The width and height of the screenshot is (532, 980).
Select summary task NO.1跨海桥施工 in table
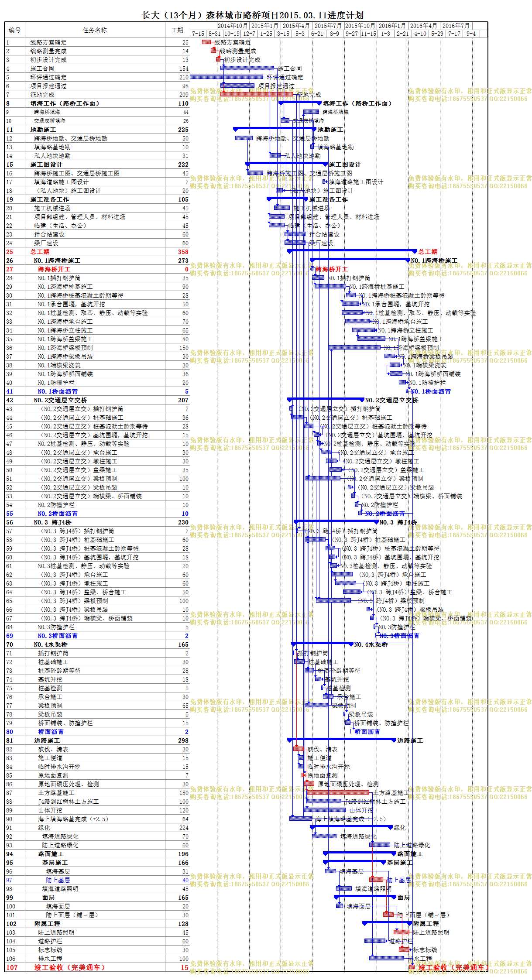97,260
